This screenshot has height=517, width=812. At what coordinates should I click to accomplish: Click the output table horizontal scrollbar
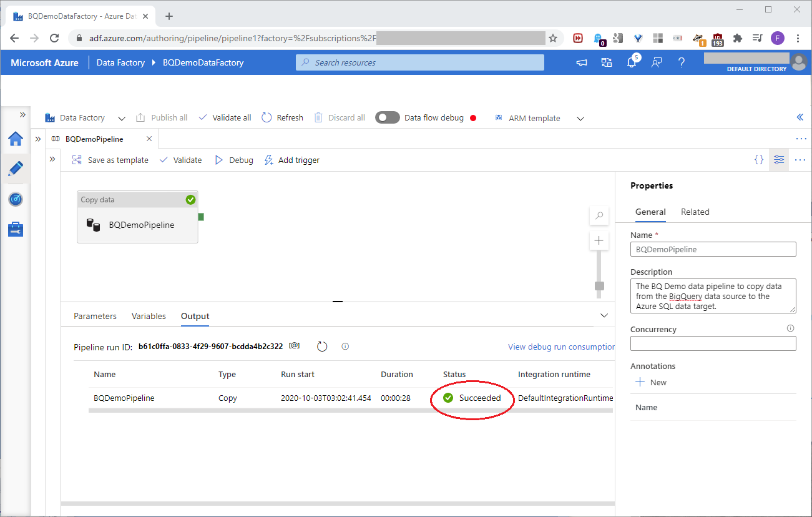click(x=351, y=411)
